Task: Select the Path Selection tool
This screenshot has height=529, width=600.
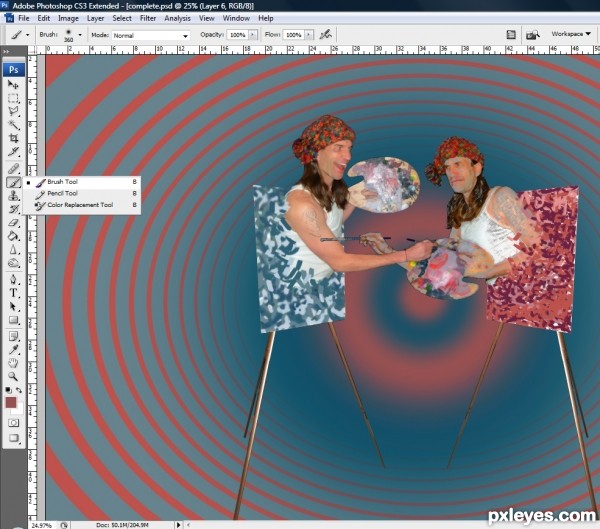Action: point(13,307)
